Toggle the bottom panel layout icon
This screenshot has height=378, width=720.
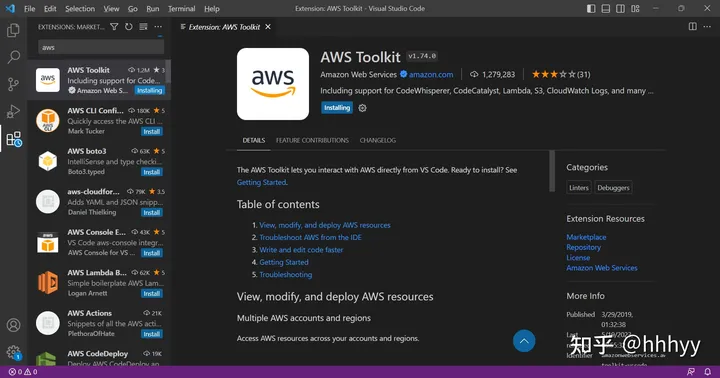click(606, 9)
